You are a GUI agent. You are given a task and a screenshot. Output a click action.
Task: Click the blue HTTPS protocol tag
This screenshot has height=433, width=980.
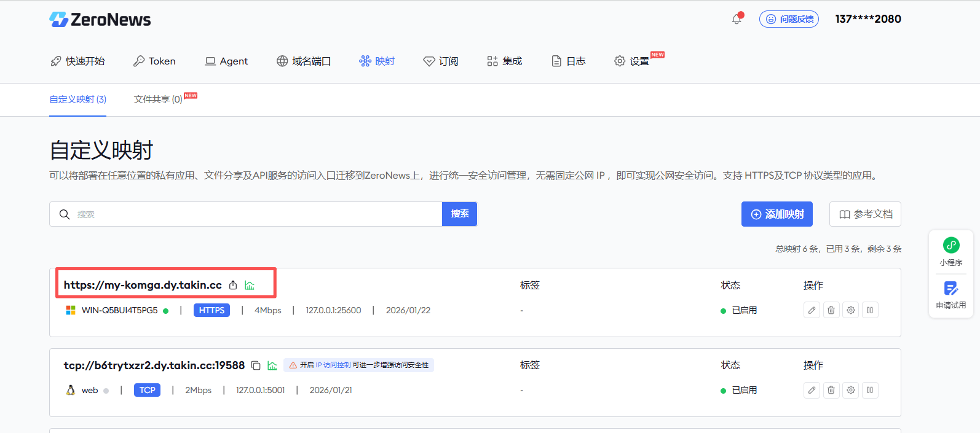(212, 310)
